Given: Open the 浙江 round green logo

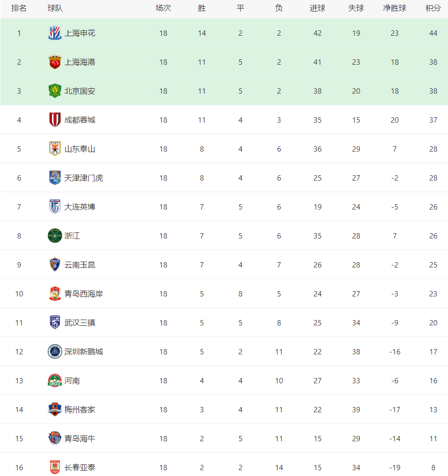Looking at the screenshot, I should click(55, 236).
